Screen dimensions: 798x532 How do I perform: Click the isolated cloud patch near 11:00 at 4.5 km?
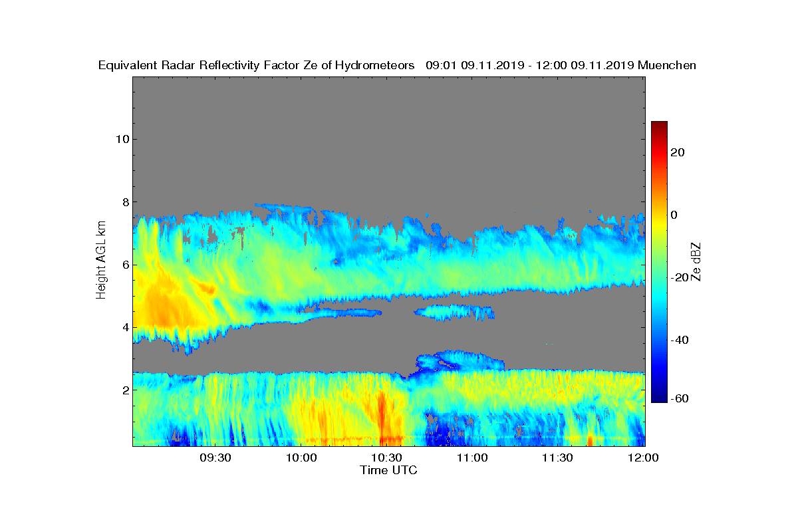point(456,312)
